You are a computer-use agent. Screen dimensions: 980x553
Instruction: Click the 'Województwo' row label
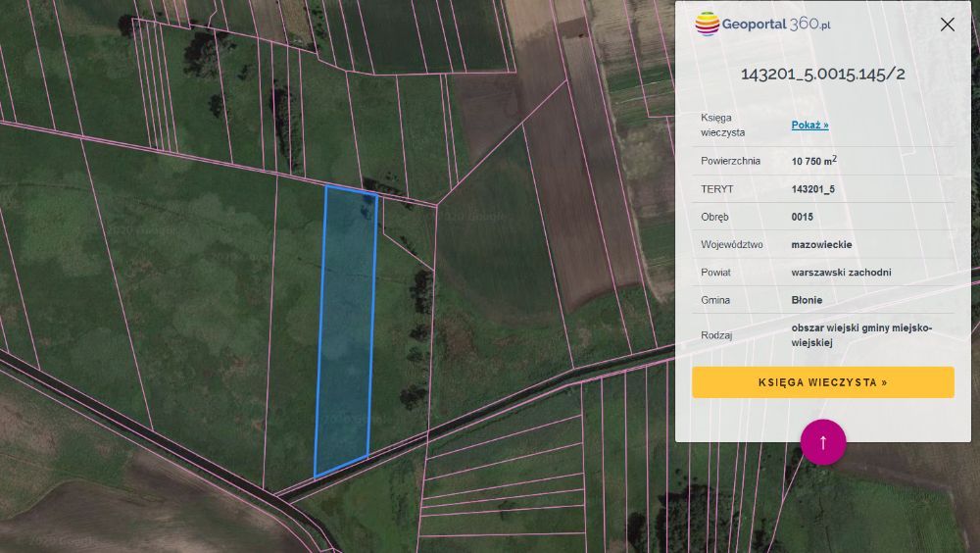[731, 244]
